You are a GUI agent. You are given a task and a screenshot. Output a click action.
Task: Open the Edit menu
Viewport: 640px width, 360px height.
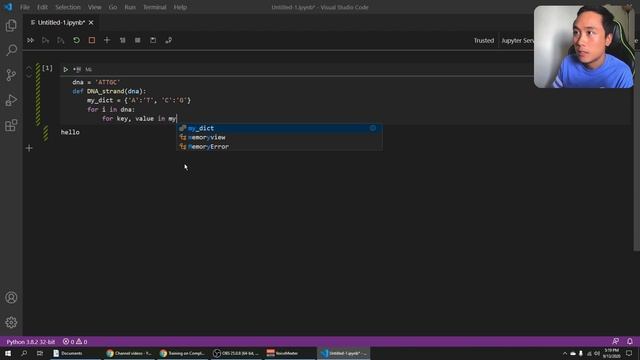pos(42,7)
